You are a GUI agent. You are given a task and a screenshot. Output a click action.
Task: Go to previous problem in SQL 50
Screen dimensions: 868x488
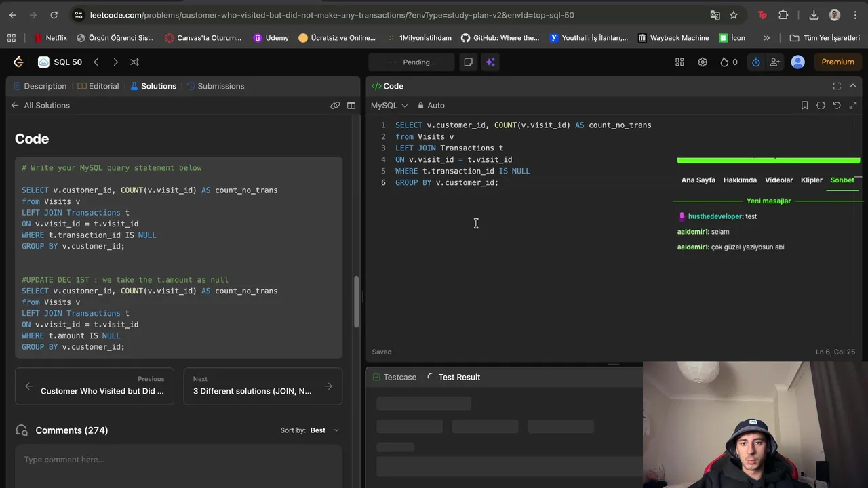coord(96,62)
